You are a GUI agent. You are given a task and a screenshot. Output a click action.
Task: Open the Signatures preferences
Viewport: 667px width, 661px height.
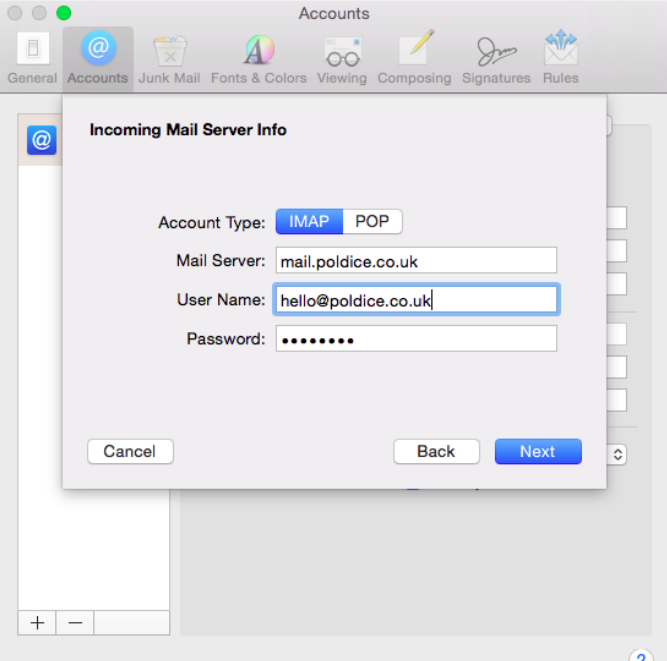(x=496, y=58)
